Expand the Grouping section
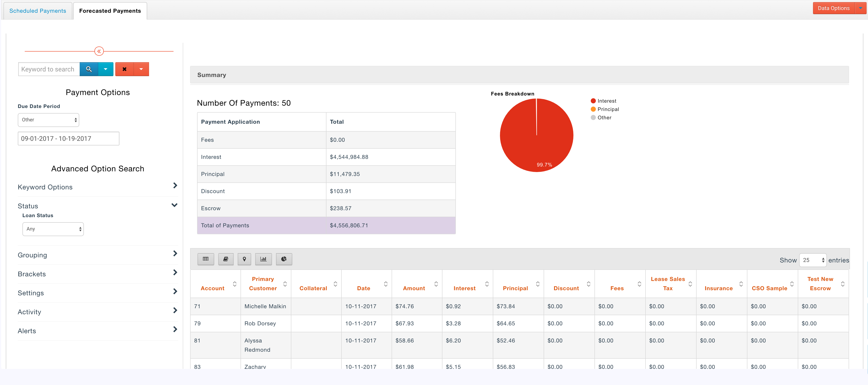This screenshot has width=868, height=385. pyautogui.click(x=97, y=255)
